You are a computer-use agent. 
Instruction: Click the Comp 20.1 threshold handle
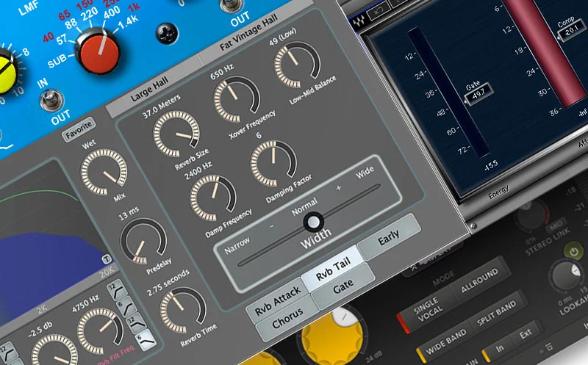[x=571, y=30]
